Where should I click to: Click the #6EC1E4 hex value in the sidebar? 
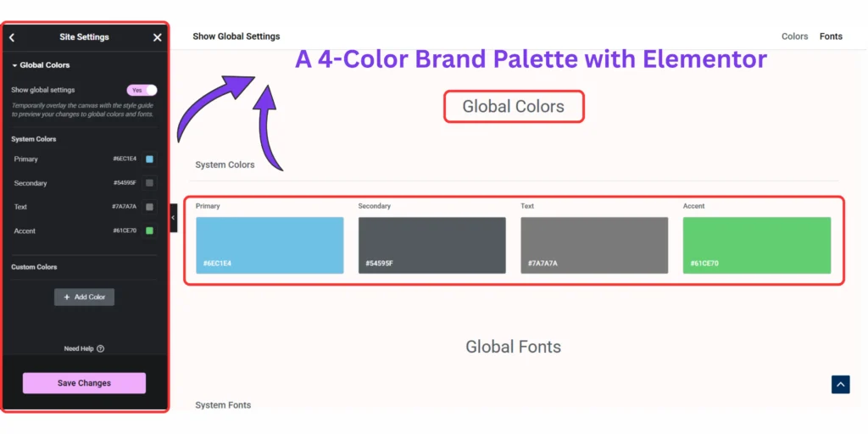125,159
